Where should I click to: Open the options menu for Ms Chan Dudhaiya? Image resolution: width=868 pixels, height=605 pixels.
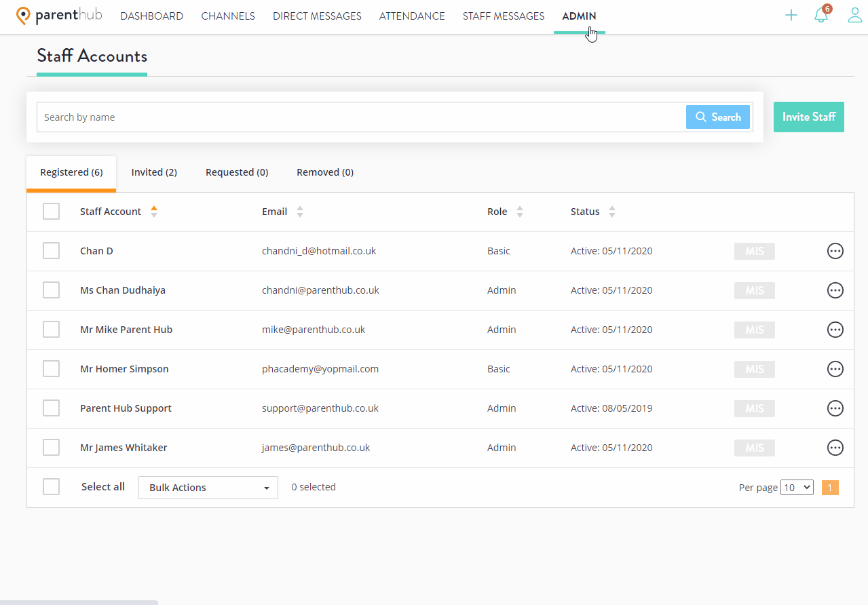click(x=835, y=290)
